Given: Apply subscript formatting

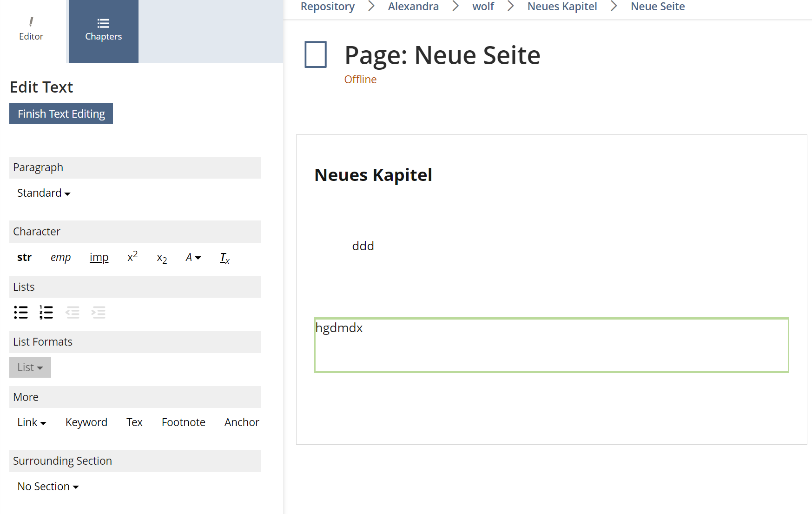Looking at the screenshot, I should coord(162,258).
